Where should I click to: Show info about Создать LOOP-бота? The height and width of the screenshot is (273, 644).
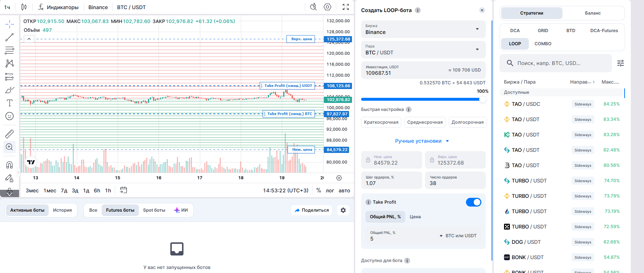(418, 10)
